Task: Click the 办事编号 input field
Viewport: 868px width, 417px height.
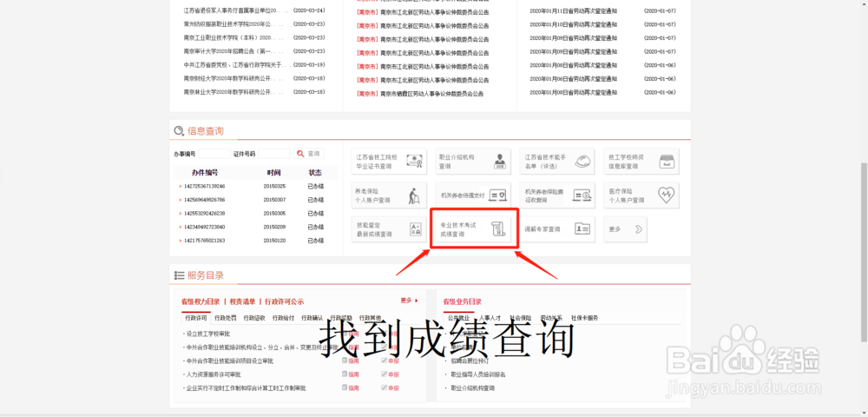Action: coord(214,154)
